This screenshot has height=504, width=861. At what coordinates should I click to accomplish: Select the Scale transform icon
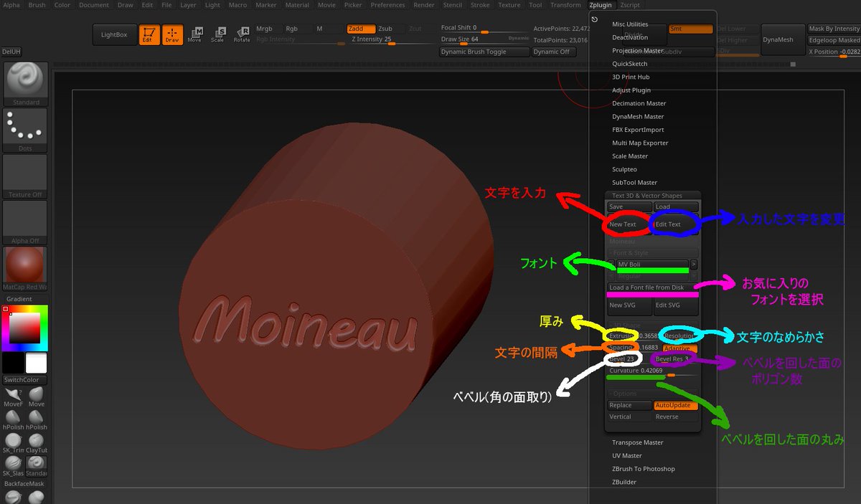(217, 35)
